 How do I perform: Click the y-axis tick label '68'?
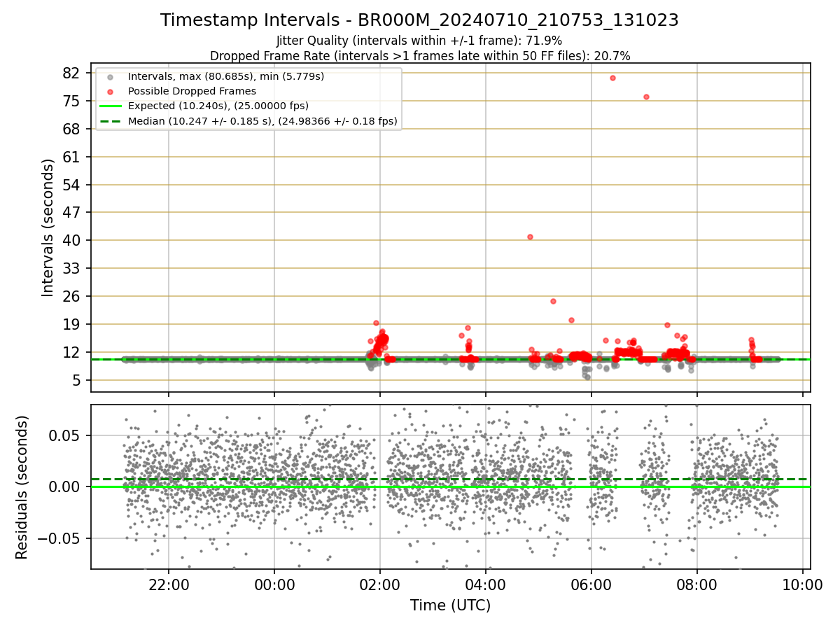click(x=72, y=129)
